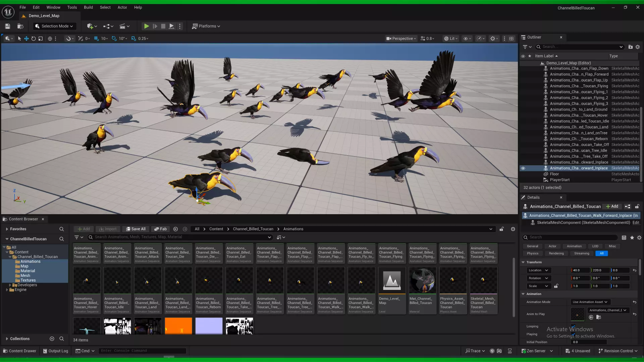
Task: Switch to Rendering details filter tab
Action: click(x=556, y=253)
